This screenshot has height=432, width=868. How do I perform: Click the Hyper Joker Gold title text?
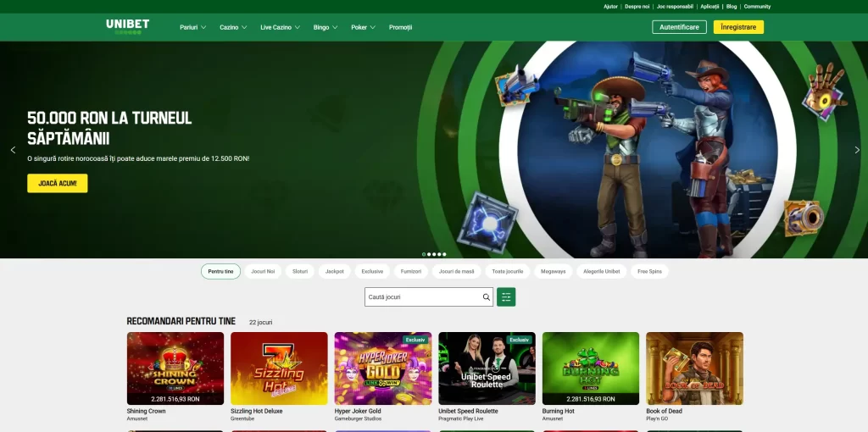[358, 412]
